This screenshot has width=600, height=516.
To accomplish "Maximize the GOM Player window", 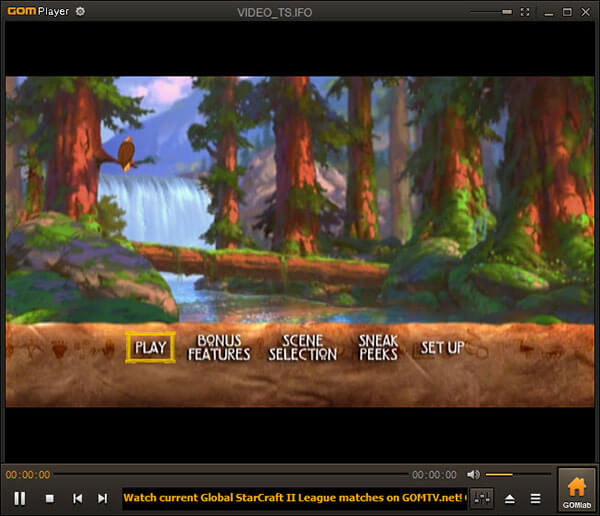I will click(x=567, y=12).
